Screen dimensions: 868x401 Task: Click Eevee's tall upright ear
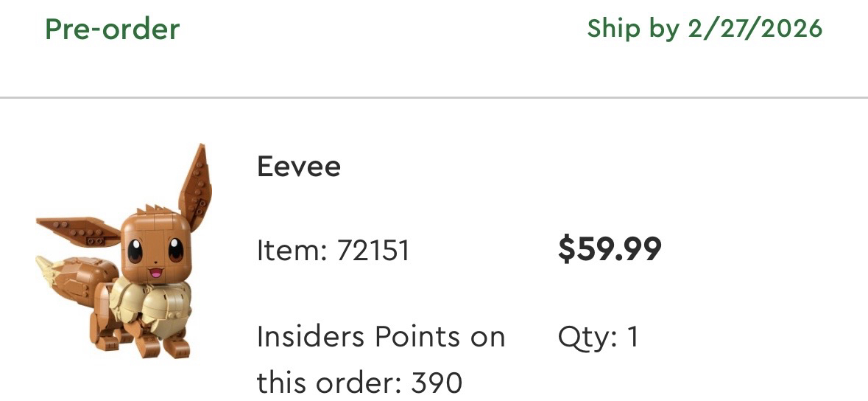pyautogui.click(x=194, y=181)
